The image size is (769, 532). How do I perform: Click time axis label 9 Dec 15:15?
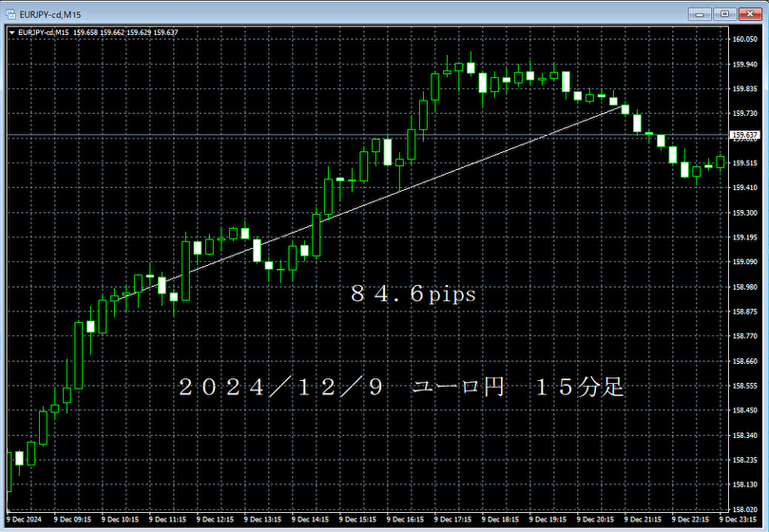tap(357, 520)
